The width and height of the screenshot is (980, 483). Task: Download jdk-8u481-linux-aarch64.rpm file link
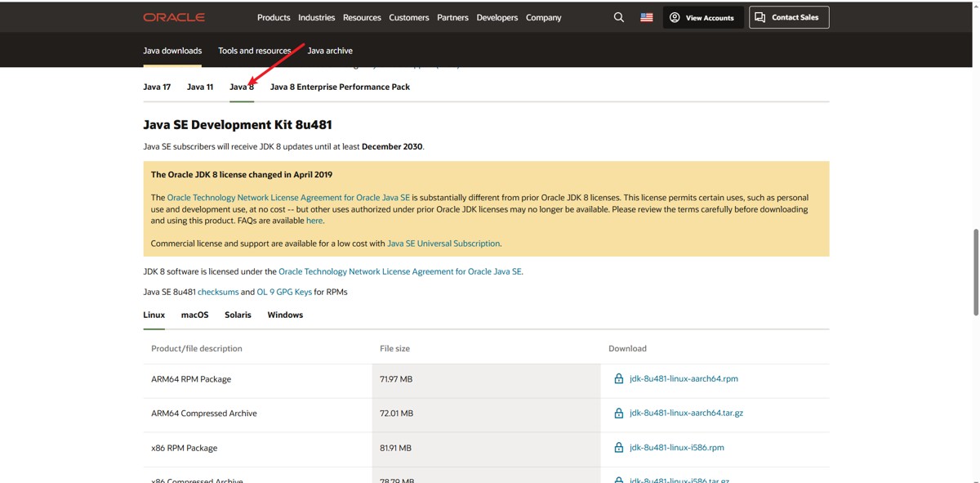(x=684, y=379)
